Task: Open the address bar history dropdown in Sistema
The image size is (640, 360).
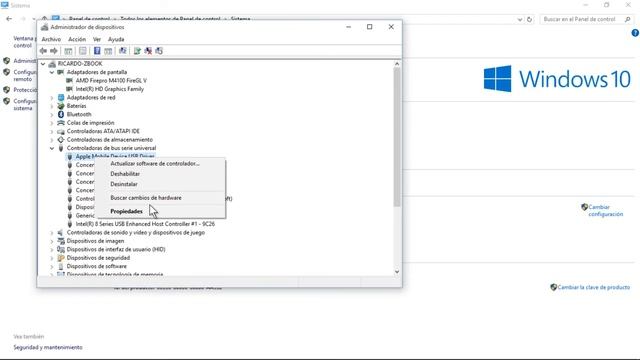Action: pos(520,19)
